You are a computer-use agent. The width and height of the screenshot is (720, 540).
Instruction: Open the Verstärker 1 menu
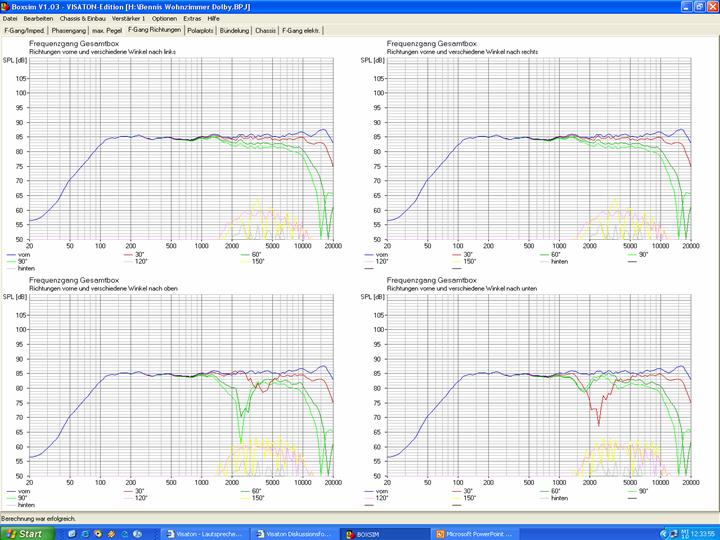point(129,19)
